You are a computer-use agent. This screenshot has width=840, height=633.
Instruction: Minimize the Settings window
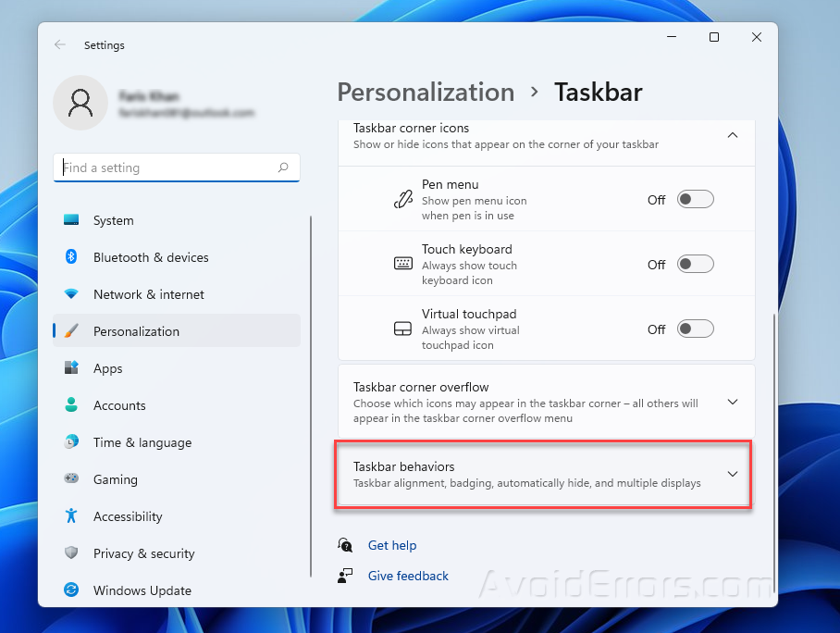[672, 37]
